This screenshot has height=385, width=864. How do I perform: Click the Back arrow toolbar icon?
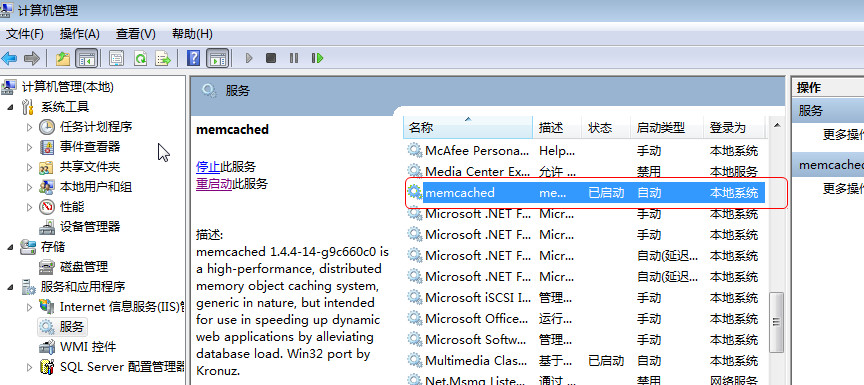click(x=9, y=58)
